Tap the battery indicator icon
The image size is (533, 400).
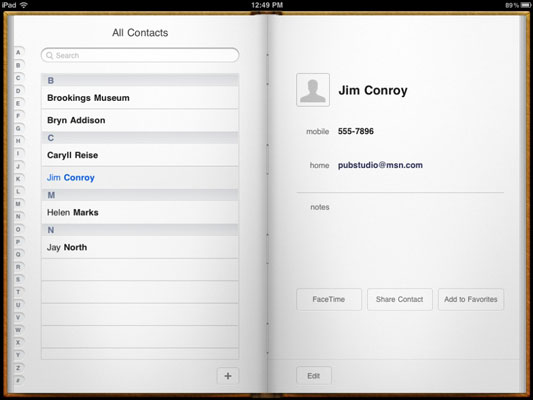coord(526,5)
